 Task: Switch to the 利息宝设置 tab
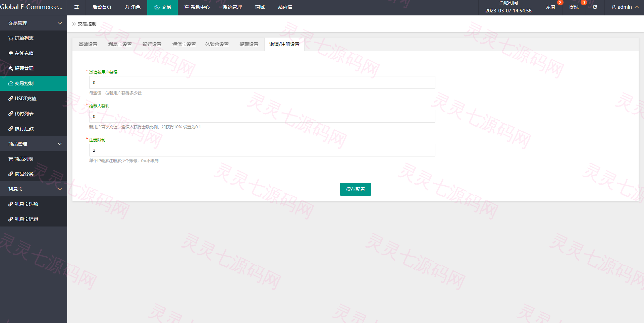[x=120, y=44]
